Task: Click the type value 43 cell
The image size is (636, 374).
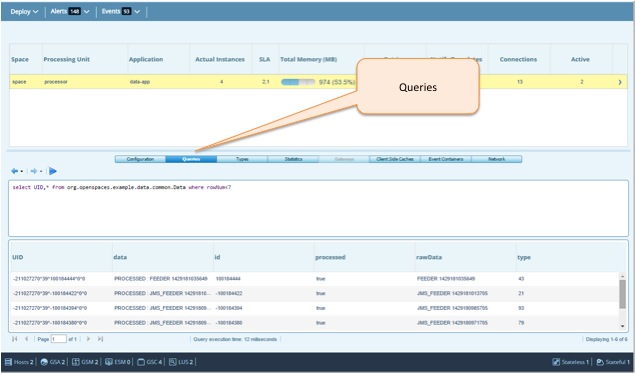Action: point(521,279)
